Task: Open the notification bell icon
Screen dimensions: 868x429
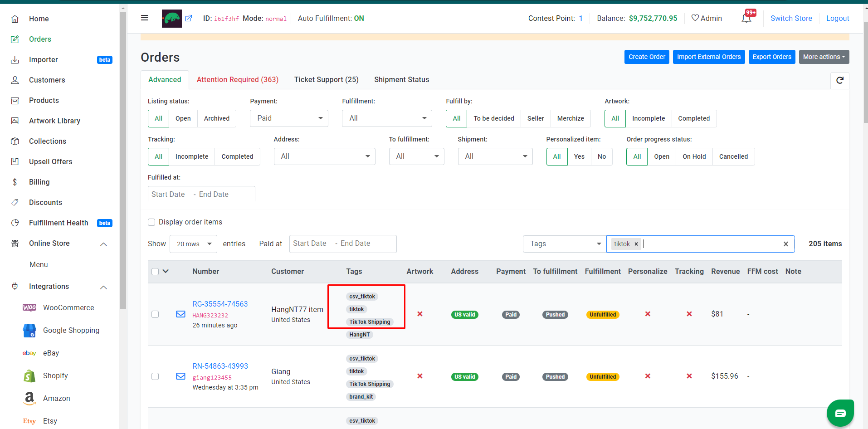Action: [x=746, y=19]
